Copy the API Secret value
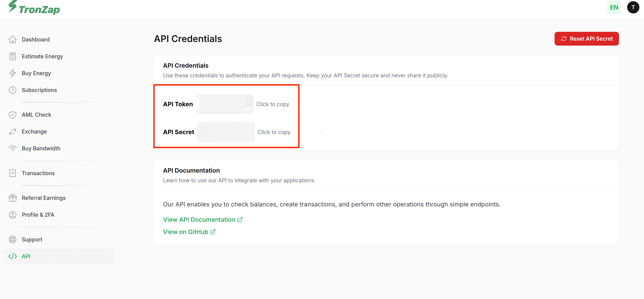This screenshot has height=299, width=644. pyautogui.click(x=225, y=132)
